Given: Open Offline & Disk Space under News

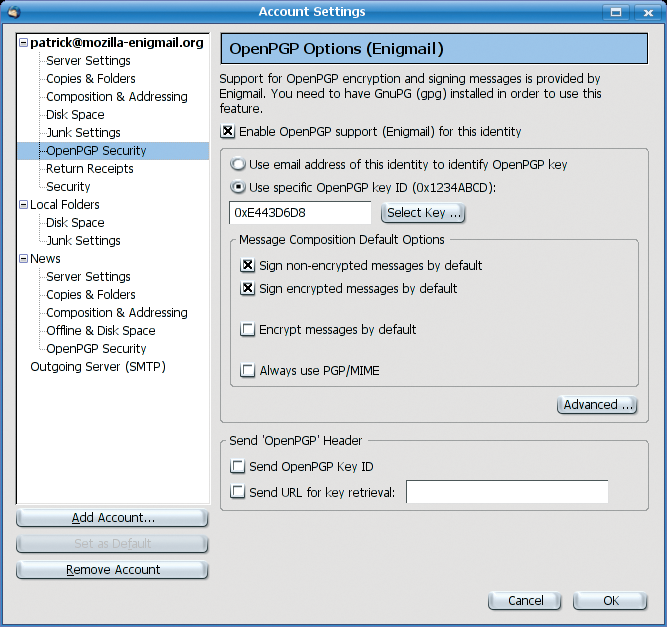Looking at the screenshot, I should pyautogui.click(x=100, y=331).
